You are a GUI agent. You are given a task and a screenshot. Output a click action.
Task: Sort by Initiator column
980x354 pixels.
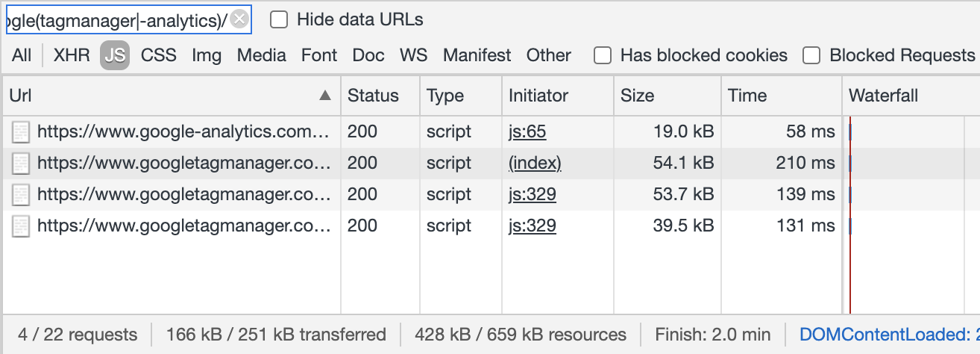(558, 96)
